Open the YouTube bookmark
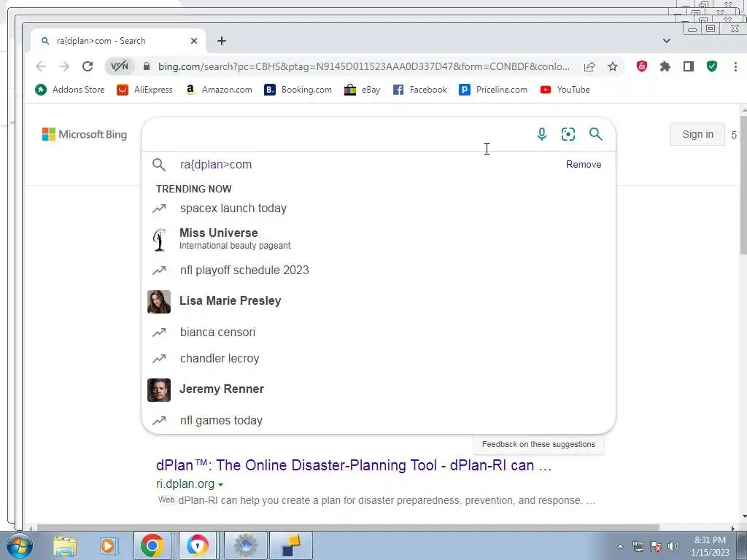The height and width of the screenshot is (560, 747). (565, 90)
